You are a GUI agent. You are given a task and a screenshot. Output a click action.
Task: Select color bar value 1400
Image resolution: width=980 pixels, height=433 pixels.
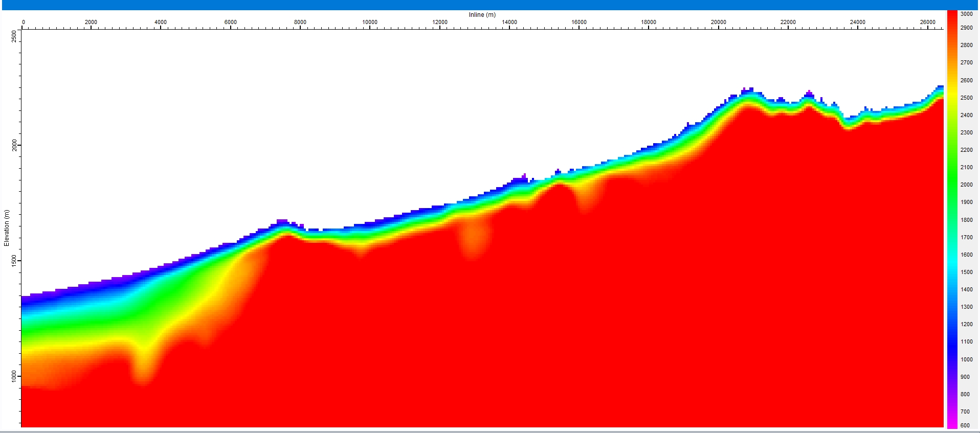pos(966,289)
